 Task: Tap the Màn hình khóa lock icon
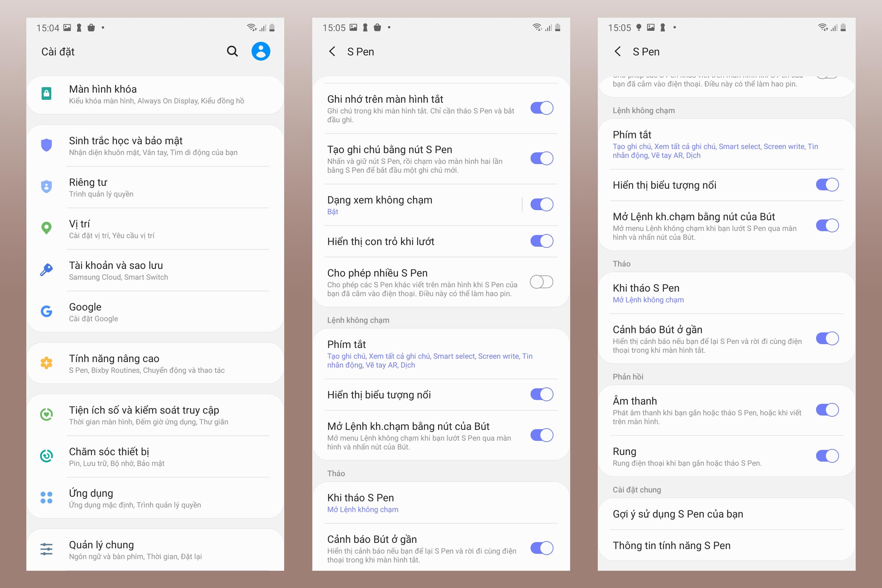coord(47,93)
